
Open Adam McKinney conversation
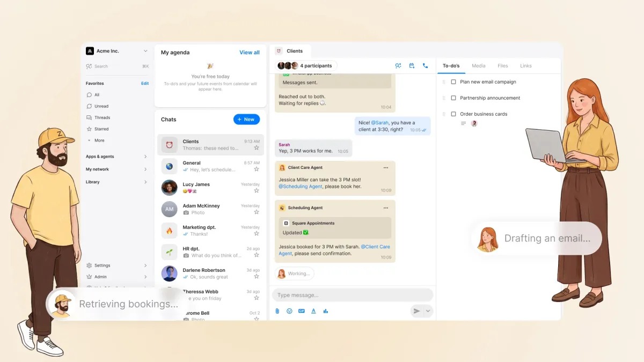210,209
